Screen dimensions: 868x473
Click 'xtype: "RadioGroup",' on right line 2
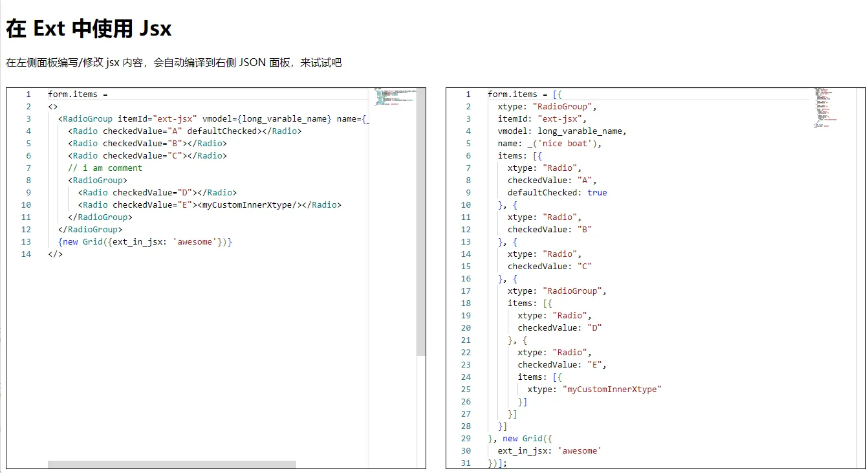[547, 107]
